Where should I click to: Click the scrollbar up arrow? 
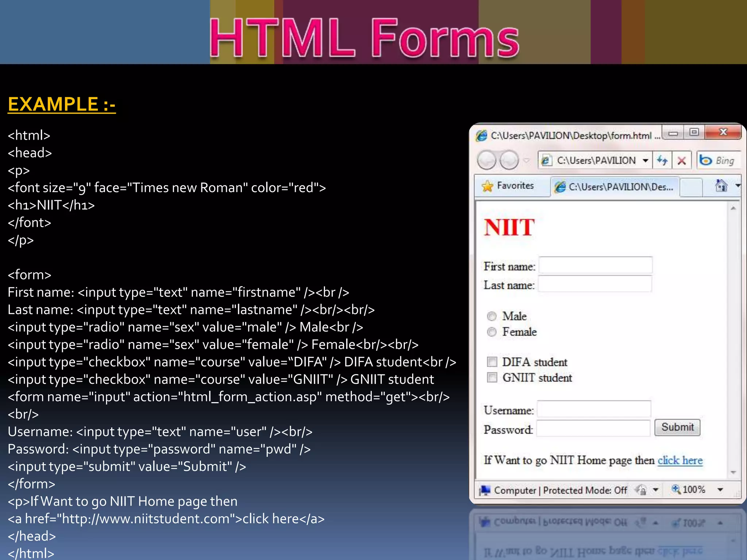733,208
